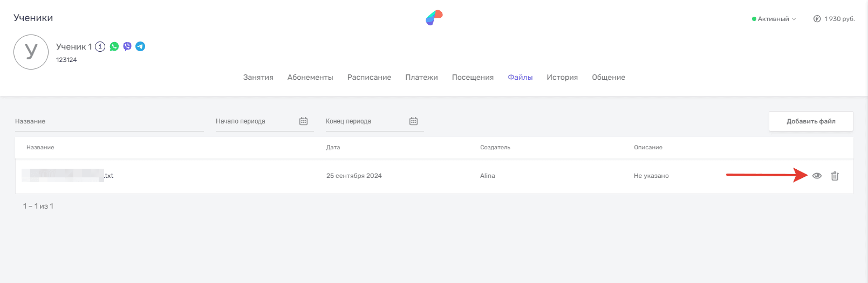Open Telegram contact icon
The height and width of the screenshot is (283, 868).
pyautogui.click(x=140, y=46)
